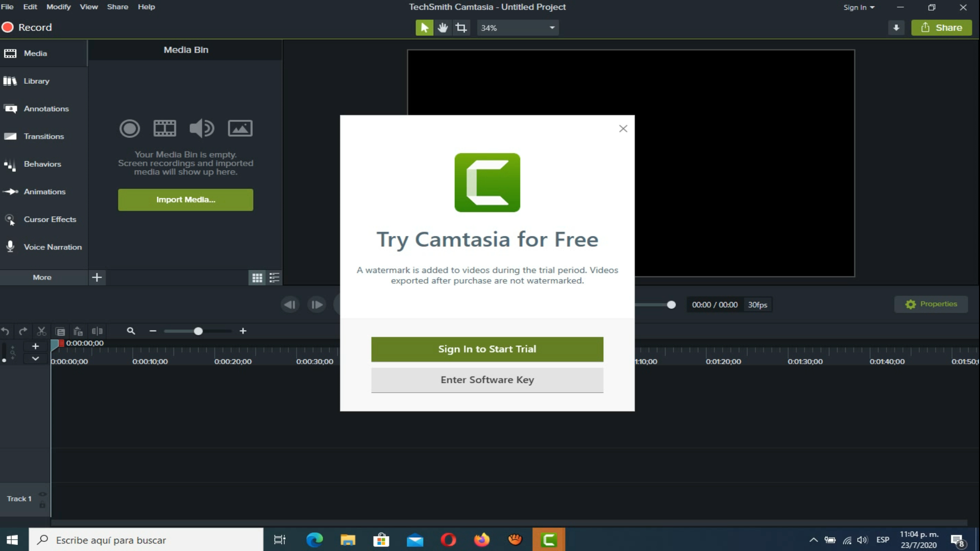
Task: Open the Behaviors panel
Action: [43, 164]
